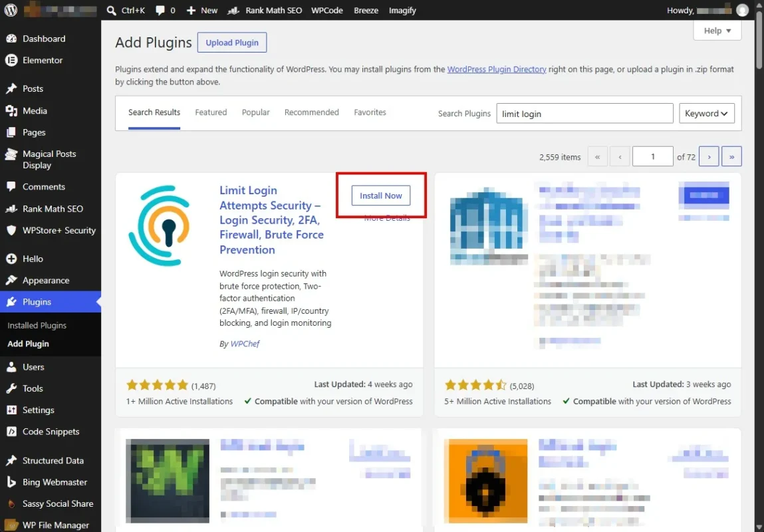The width and height of the screenshot is (764, 532).
Task: Click the Appearance paintbrush icon
Action: [11, 280]
